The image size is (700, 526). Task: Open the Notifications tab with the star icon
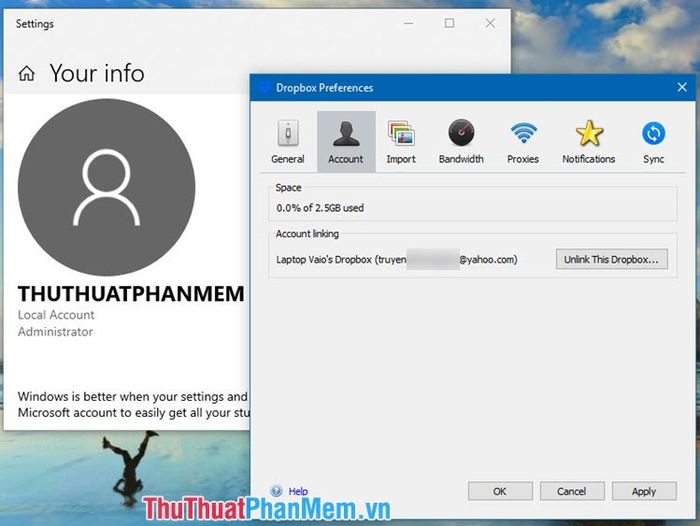588,142
